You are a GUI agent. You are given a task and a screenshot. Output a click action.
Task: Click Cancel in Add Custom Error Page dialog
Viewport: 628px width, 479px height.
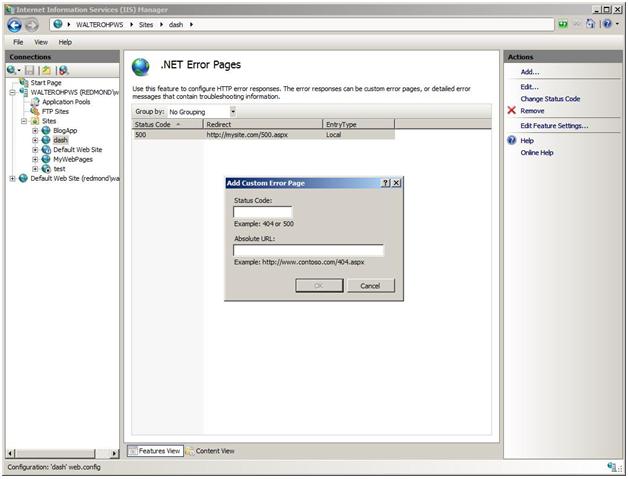coord(370,286)
